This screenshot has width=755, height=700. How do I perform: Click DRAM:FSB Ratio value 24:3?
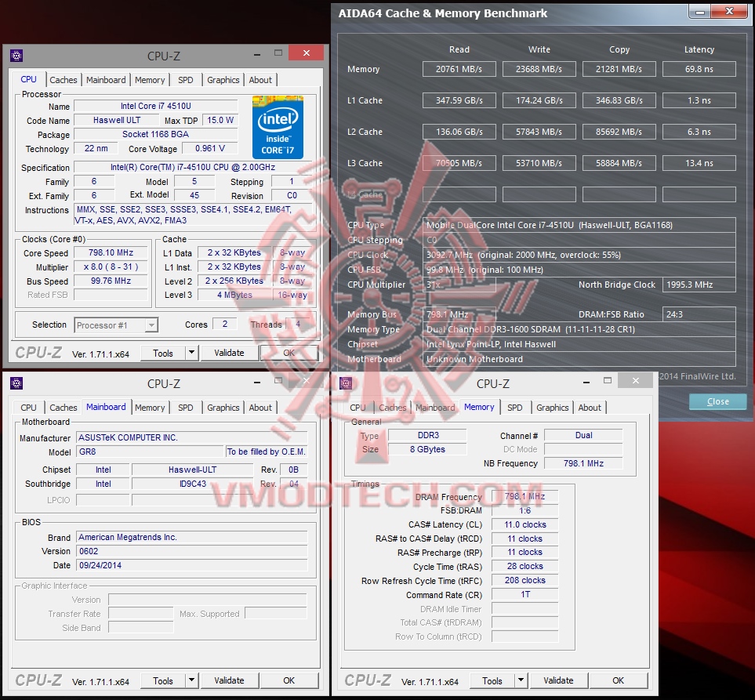pos(699,314)
